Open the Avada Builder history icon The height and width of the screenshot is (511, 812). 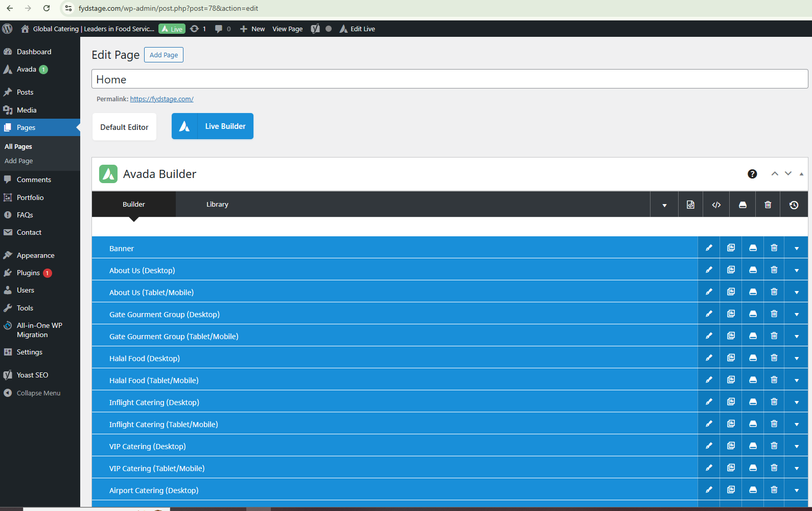(794, 205)
